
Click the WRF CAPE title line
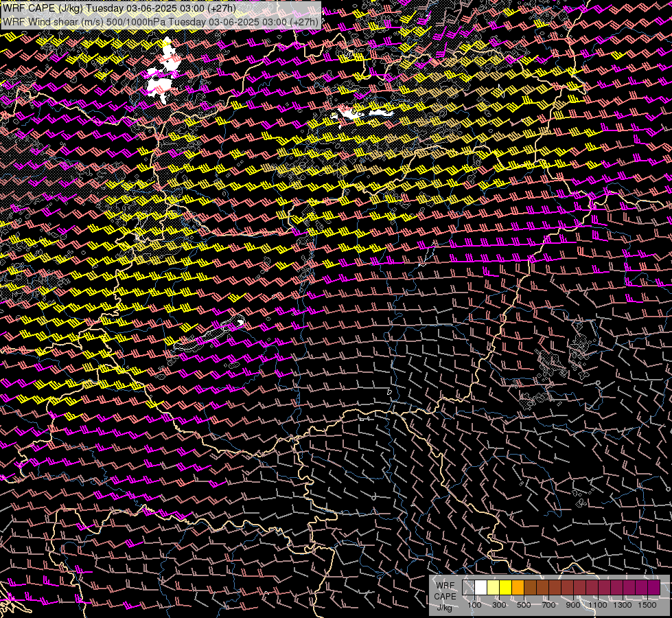click(119, 8)
